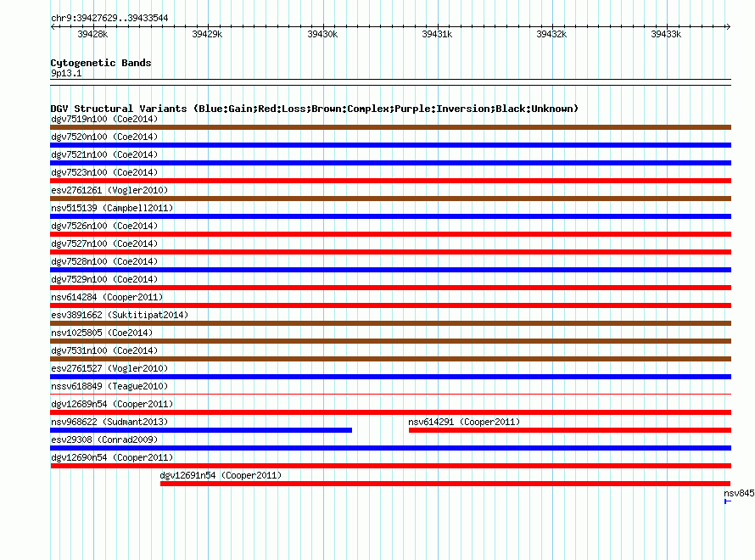Click the thin red line under nssv618849
Image resolution: width=755 pixels, height=560 pixels.
[x=390, y=394]
